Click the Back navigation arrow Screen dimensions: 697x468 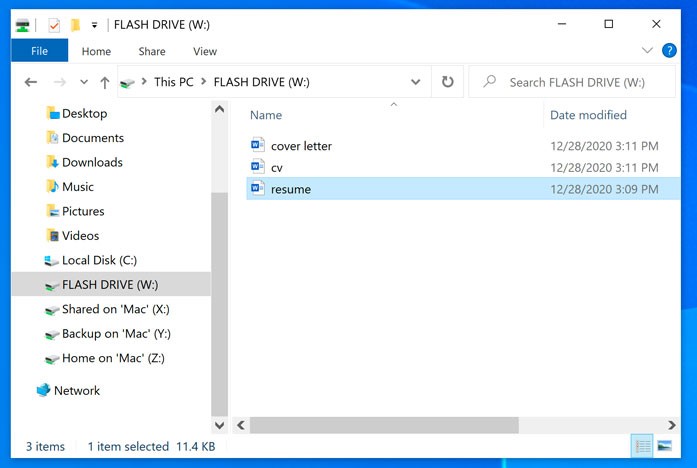[31, 82]
